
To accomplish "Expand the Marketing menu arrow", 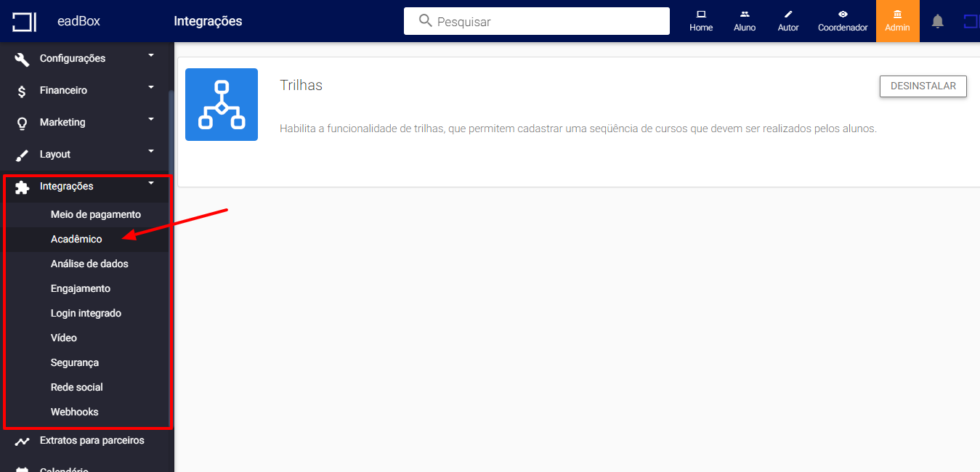I will 151,119.
